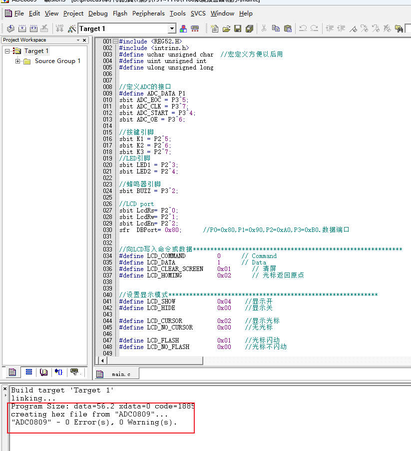Screen dimensions: 411x451
Task: Collapse the Target 1 tree node
Action: point(7,51)
